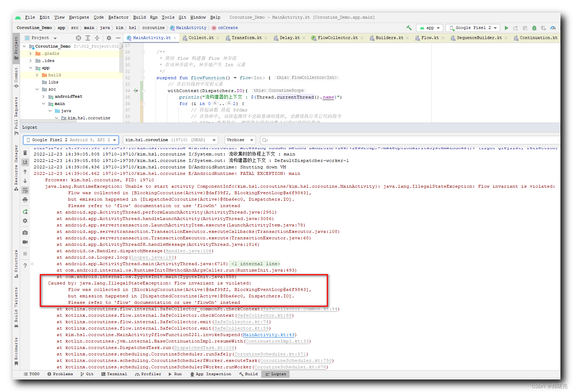Open SafeCollector.kt:88 link
Screen dimensions: 573x392
(264, 316)
